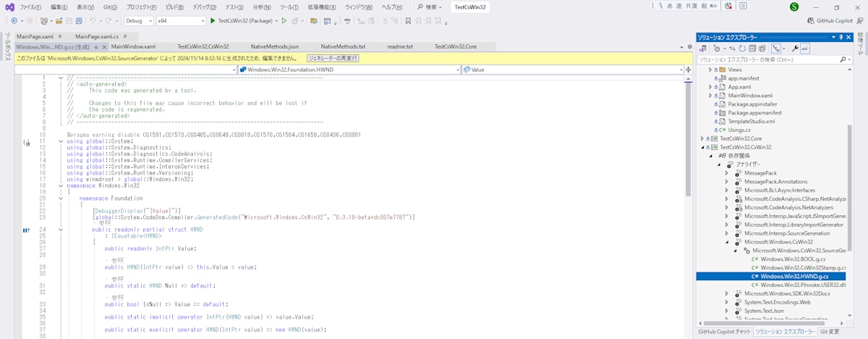Toggle pin on MainPage.xaml tab

click(x=59, y=36)
